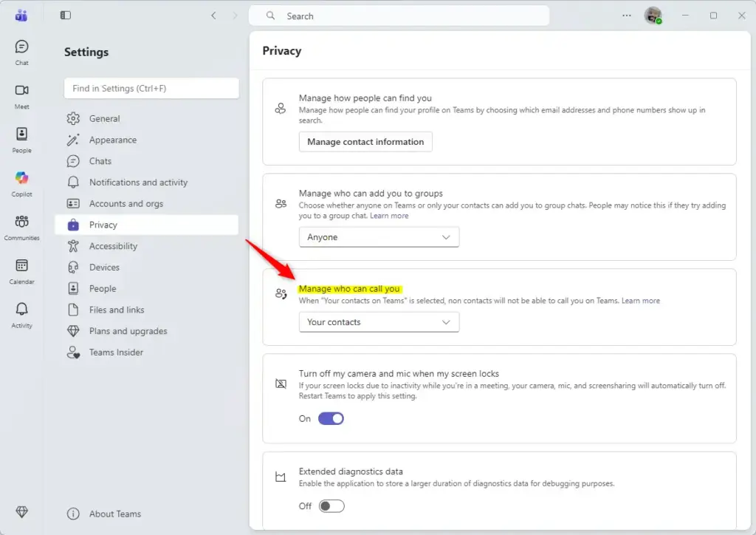The image size is (756, 535).
Task: Toggle the sidebar panel icon
Action: pos(66,16)
